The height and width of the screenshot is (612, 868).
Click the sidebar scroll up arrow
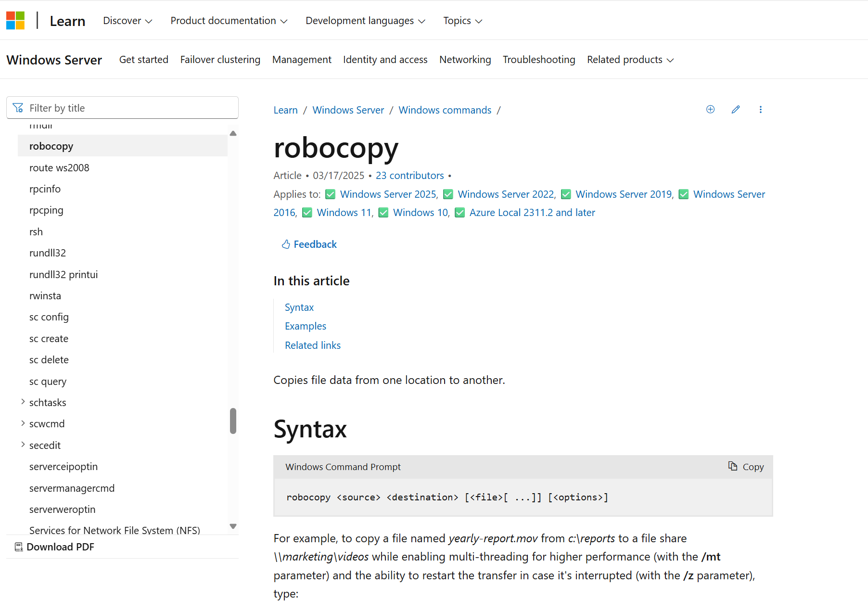point(233,133)
